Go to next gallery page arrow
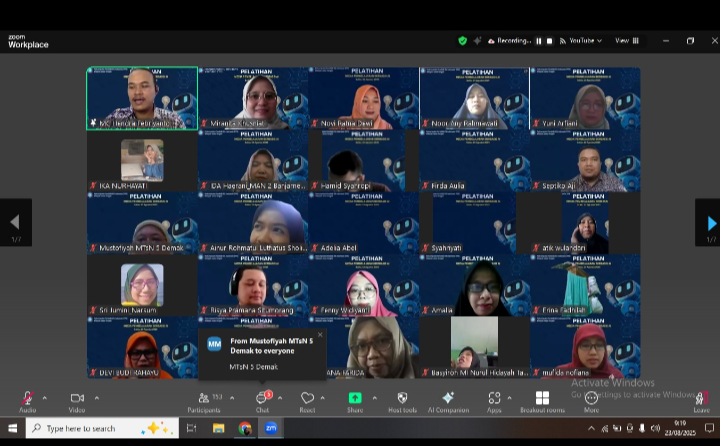 (710, 223)
